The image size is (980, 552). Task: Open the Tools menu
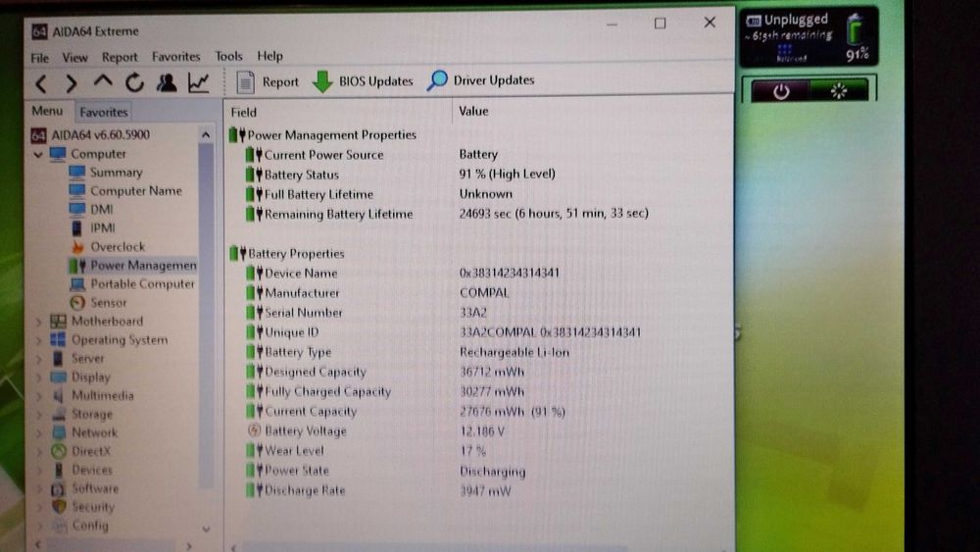point(228,56)
